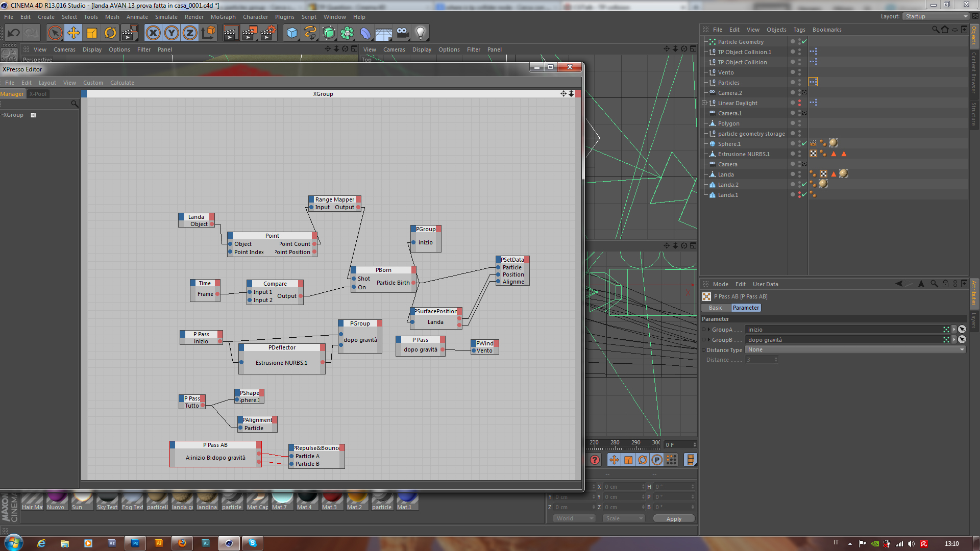This screenshot has height=551, width=980.
Task: Switch to X-Pool tab
Action: tap(38, 94)
